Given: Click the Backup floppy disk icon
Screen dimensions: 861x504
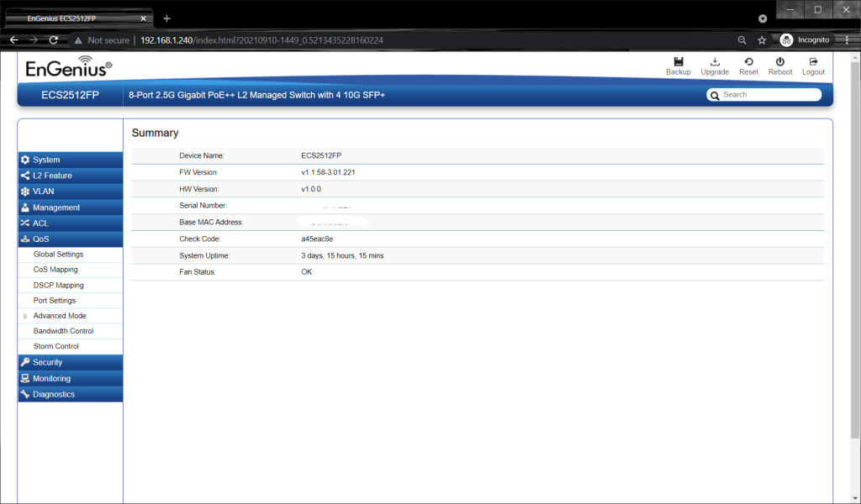Looking at the screenshot, I should pos(679,61).
